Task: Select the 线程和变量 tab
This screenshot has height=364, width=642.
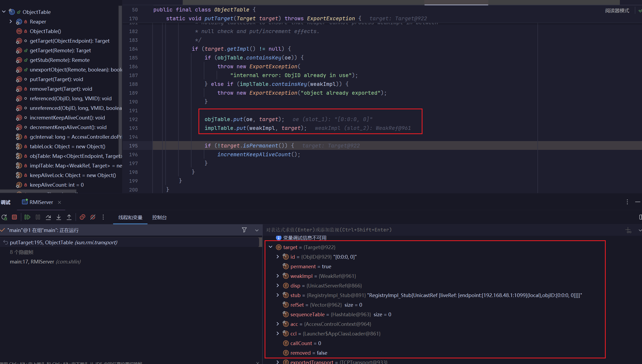Action: click(x=130, y=217)
